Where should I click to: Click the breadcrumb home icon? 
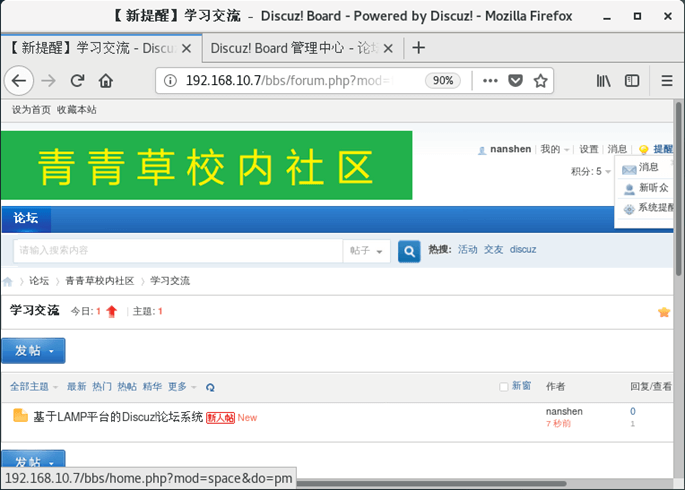coord(7,281)
